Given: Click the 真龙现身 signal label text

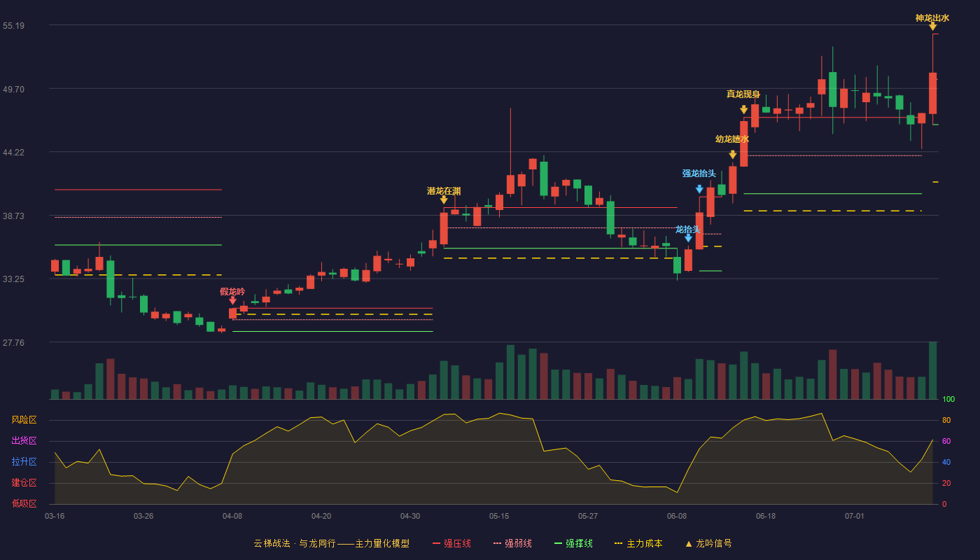Looking at the screenshot, I should pos(743,94).
